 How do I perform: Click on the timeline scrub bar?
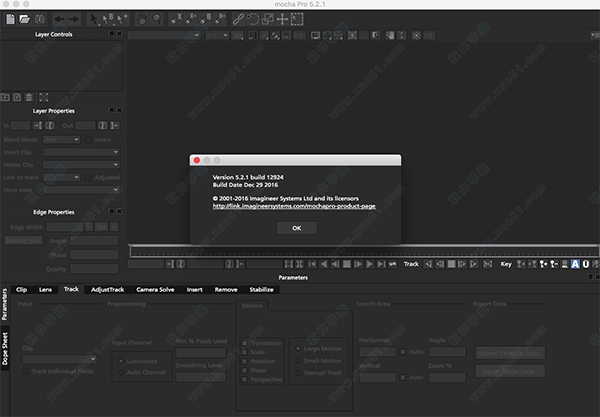tap(364, 252)
